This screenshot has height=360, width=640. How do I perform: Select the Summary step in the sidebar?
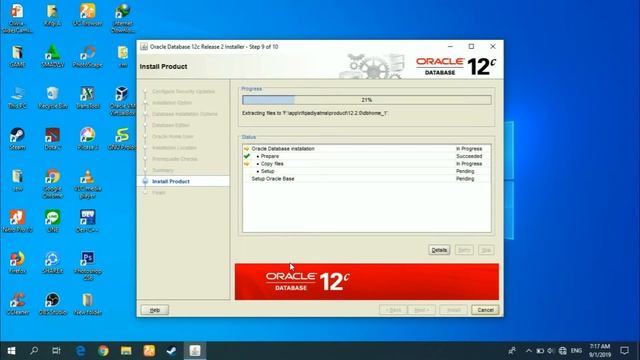pos(163,170)
